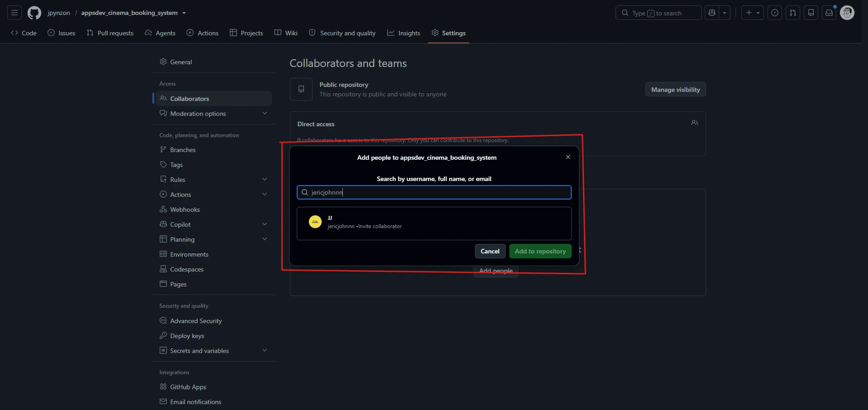This screenshot has width=868, height=410.
Task: Click the Email notifications envelope icon
Action: click(x=163, y=402)
